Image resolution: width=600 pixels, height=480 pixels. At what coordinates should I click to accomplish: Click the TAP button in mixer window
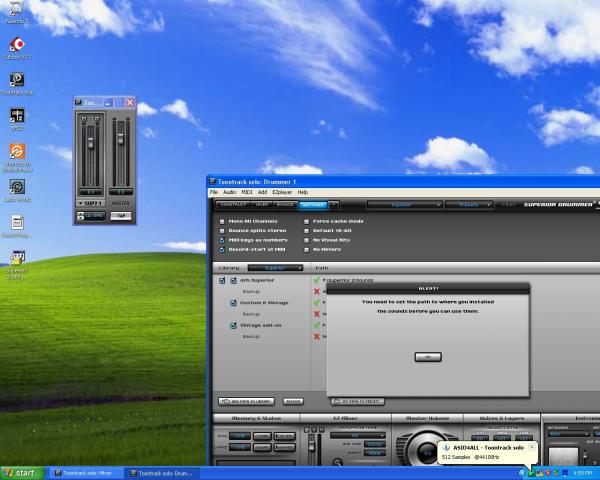pyautogui.click(x=120, y=215)
